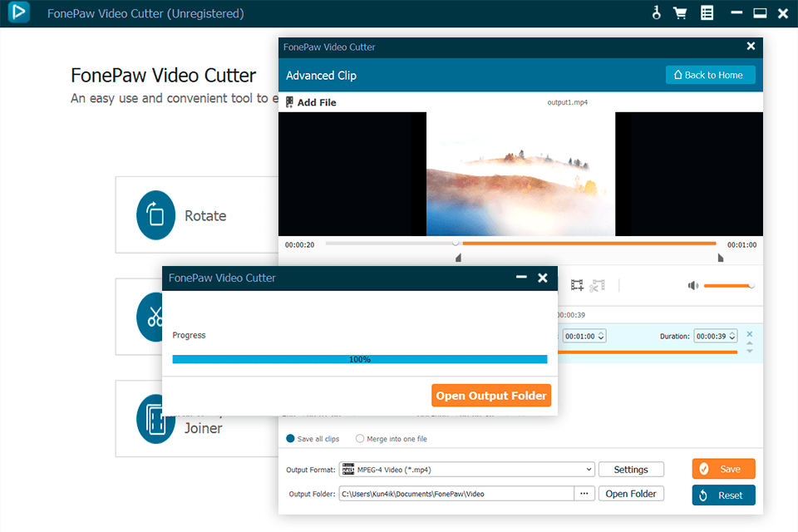Select the Save all clips option
Screen dimensions: 798x532
click(x=293, y=438)
